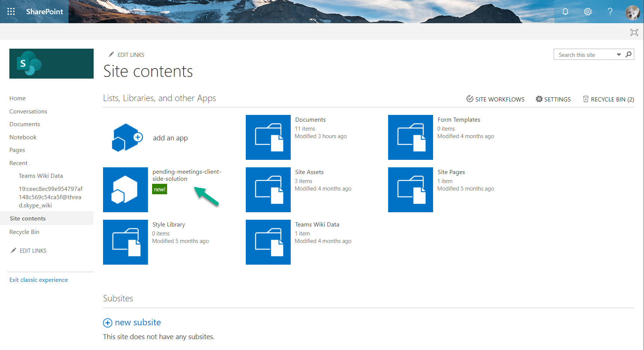644x350 pixels.
Task: Click the Settings gear icon in toolbar
Action: pyautogui.click(x=539, y=99)
